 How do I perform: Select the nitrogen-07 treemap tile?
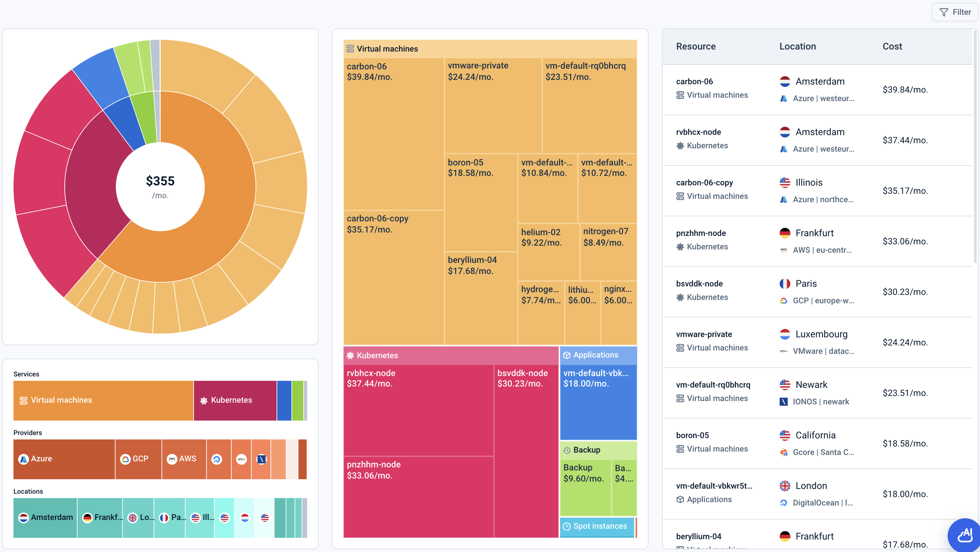tap(608, 252)
